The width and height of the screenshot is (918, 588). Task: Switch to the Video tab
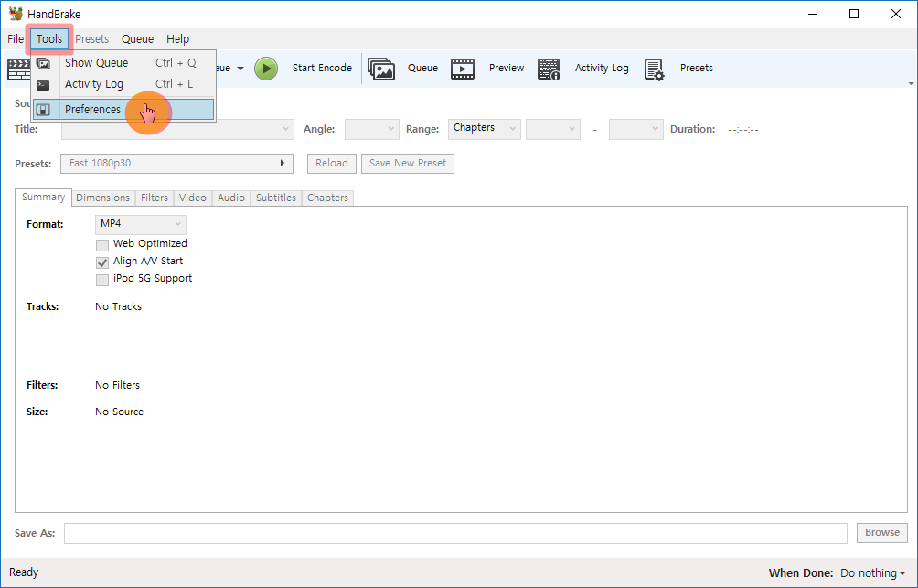tap(193, 198)
